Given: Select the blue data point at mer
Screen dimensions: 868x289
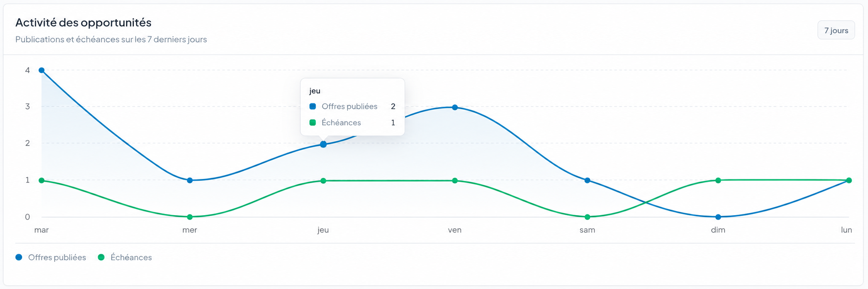Looking at the screenshot, I should click(x=190, y=180).
